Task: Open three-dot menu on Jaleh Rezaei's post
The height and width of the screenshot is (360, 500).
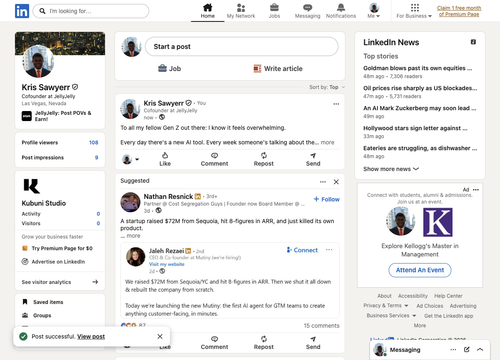Action: (329, 250)
